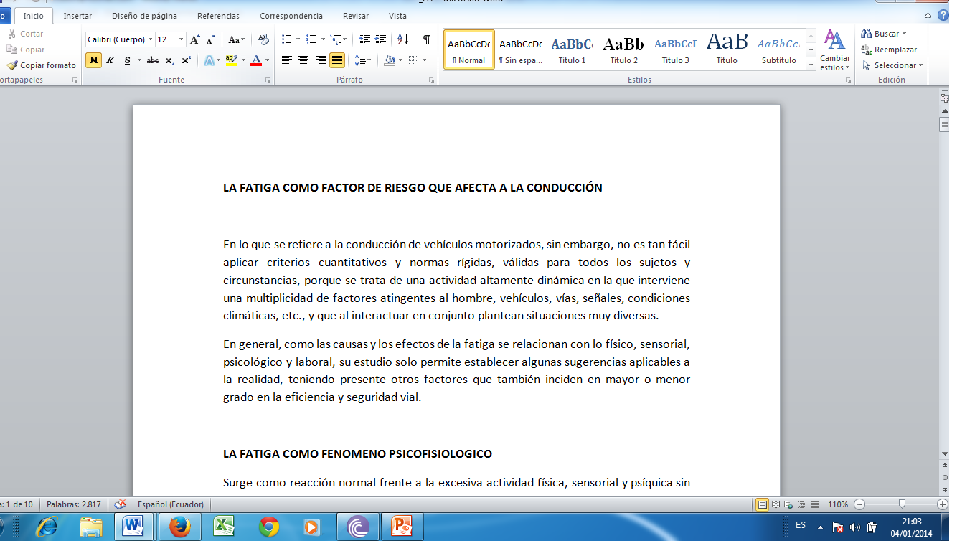Screen dimensions: 980x551
Task: Toggle italic (K) formatting
Action: tap(110, 60)
